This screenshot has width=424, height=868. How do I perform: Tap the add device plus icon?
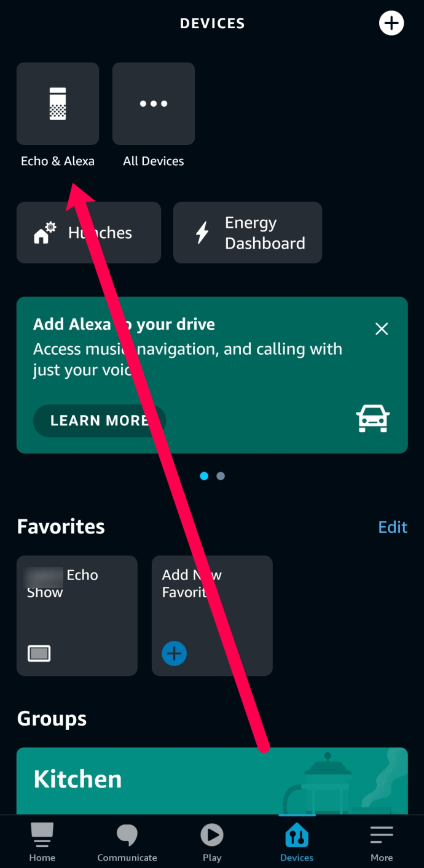(391, 23)
